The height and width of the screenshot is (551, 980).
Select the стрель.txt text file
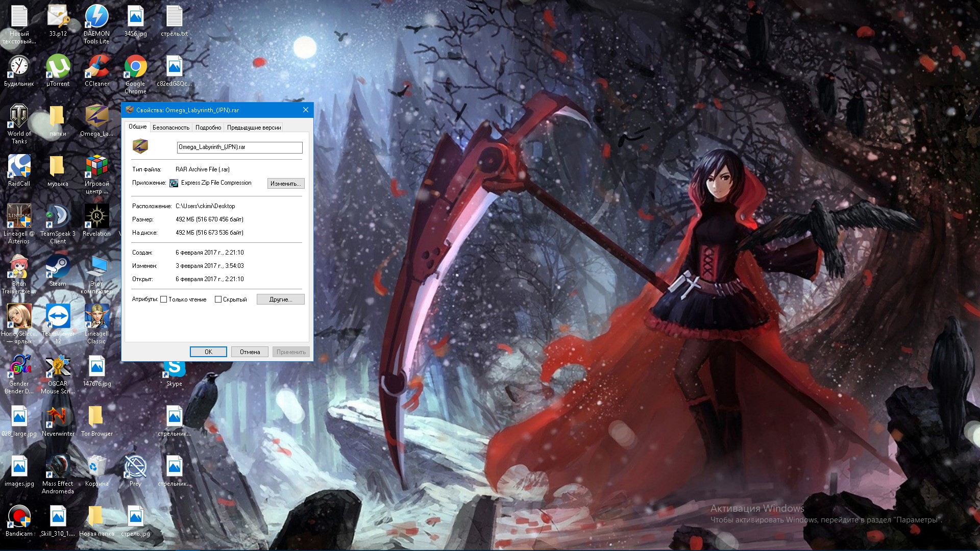pos(174,20)
